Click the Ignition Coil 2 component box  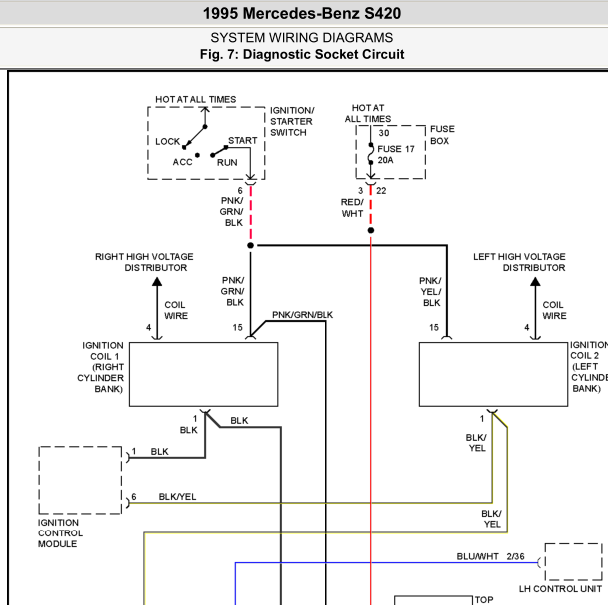click(494, 374)
